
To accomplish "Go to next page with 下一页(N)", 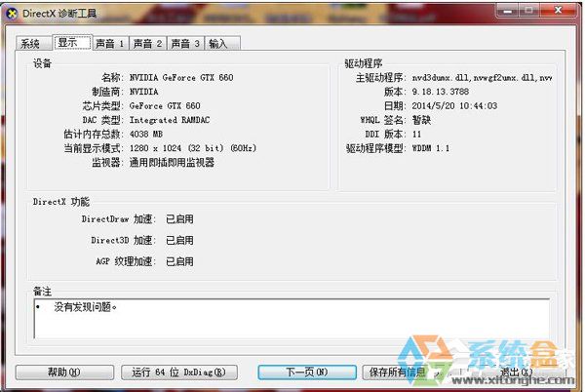I will [307, 372].
